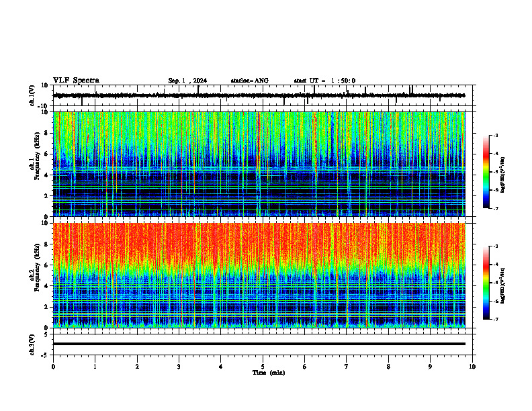Click the ch.2 "Frequency (kHz)" axis label

37,267
